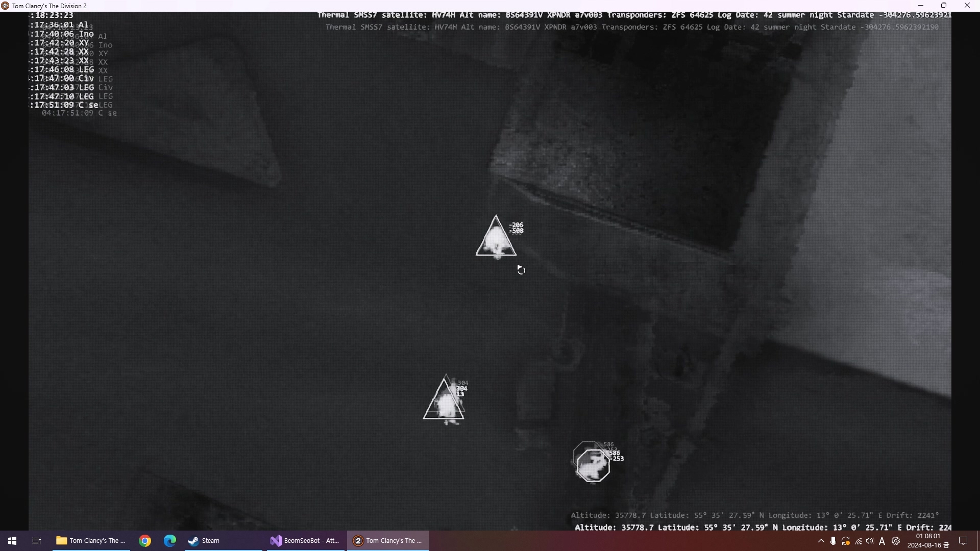
Task: Open Task View on the taskbar
Action: click(37, 541)
